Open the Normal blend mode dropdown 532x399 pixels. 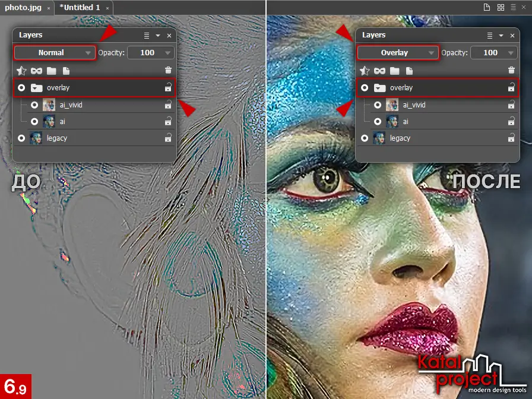(x=55, y=53)
